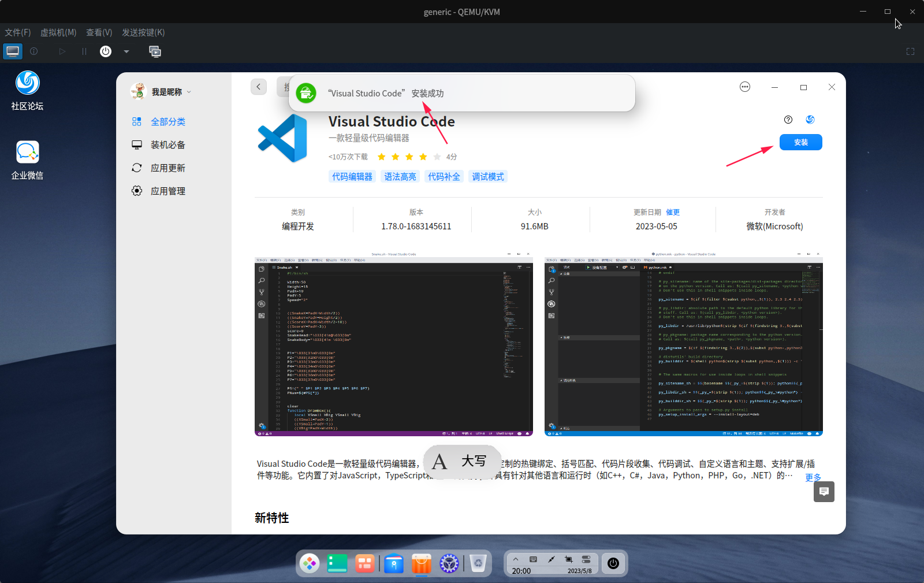Click the help question-mark icon near install button
Viewport: 924px width, 583px height.
click(788, 120)
